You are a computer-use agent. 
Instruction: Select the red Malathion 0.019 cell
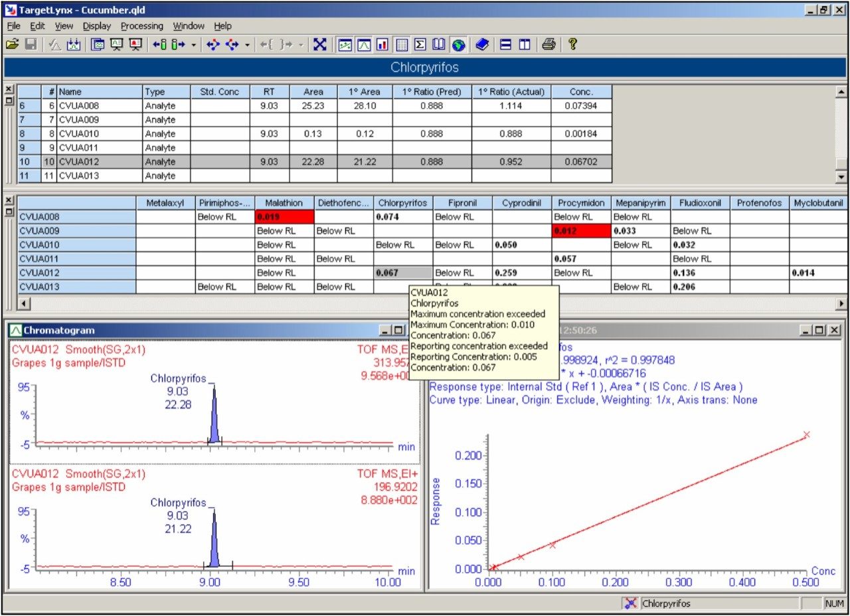[x=284, y=217]
